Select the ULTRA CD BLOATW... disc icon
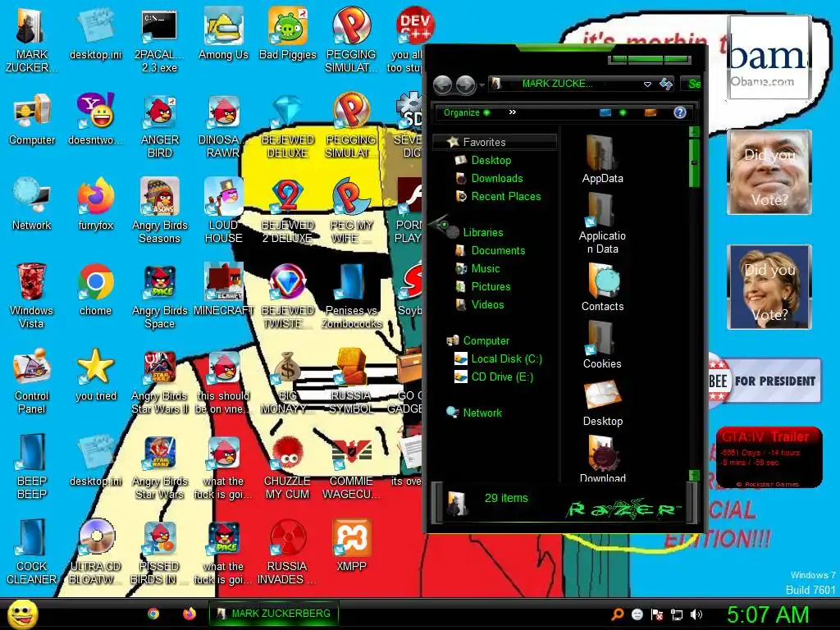840x630 pixels. (96, 553)
